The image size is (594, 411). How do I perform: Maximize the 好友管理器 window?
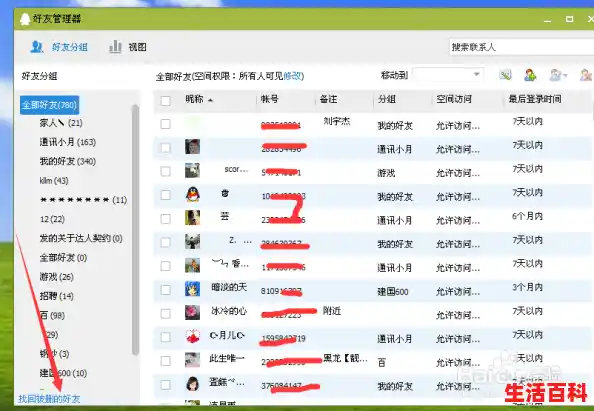569,19
